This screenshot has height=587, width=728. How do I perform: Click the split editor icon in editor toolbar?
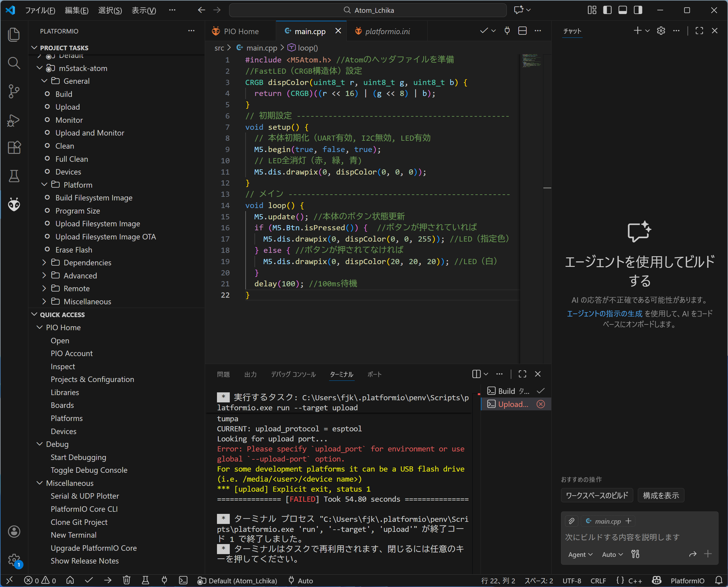(522, 31)
